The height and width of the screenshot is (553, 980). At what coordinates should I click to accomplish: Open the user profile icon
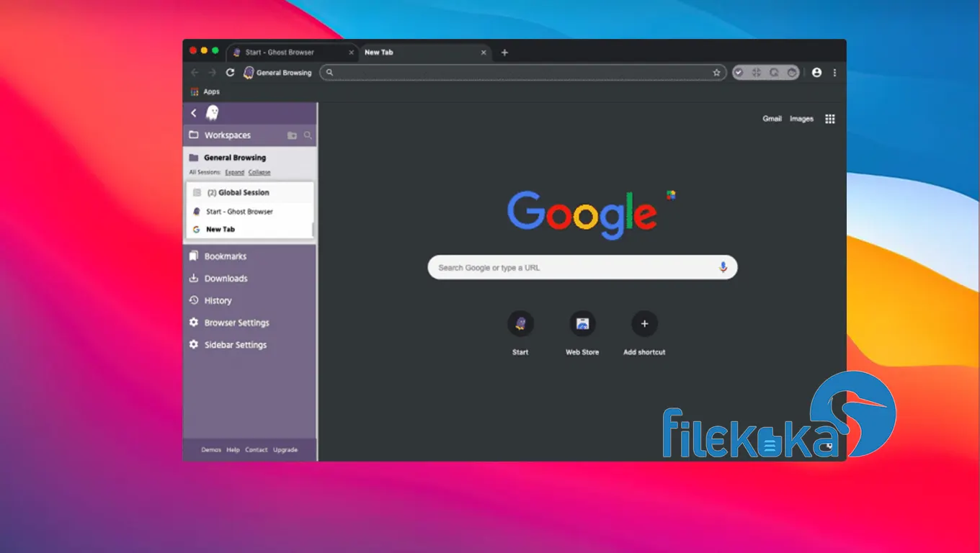pos(816,73)
